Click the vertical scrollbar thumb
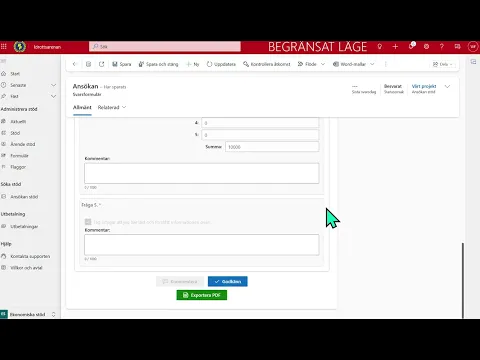The width and height of the screenshot is (480, 360). pos(463,281)
